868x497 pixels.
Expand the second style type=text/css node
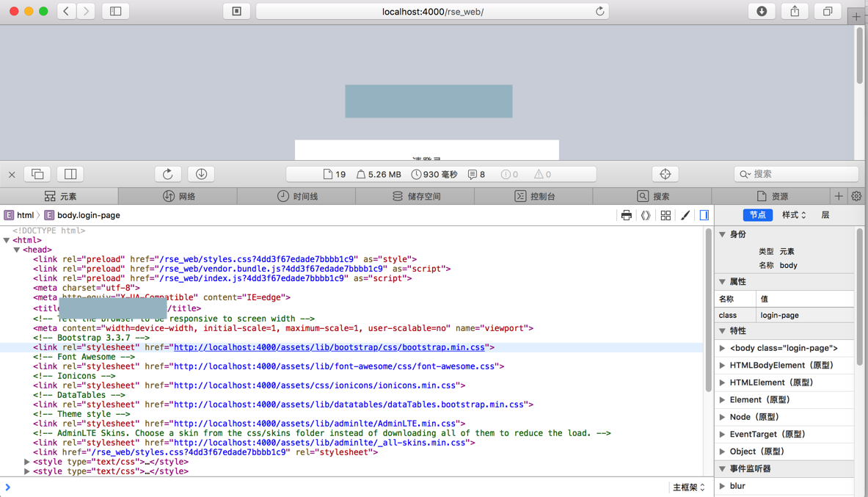point(26,471)
